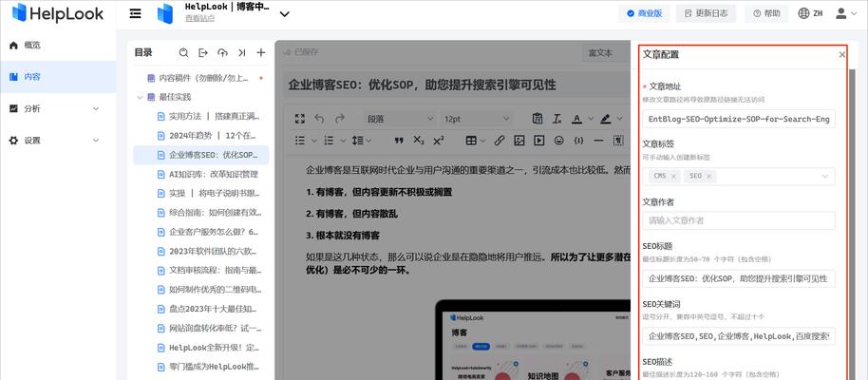868x380 pixels.
Task: Insert an image
Action: [519, 141]
